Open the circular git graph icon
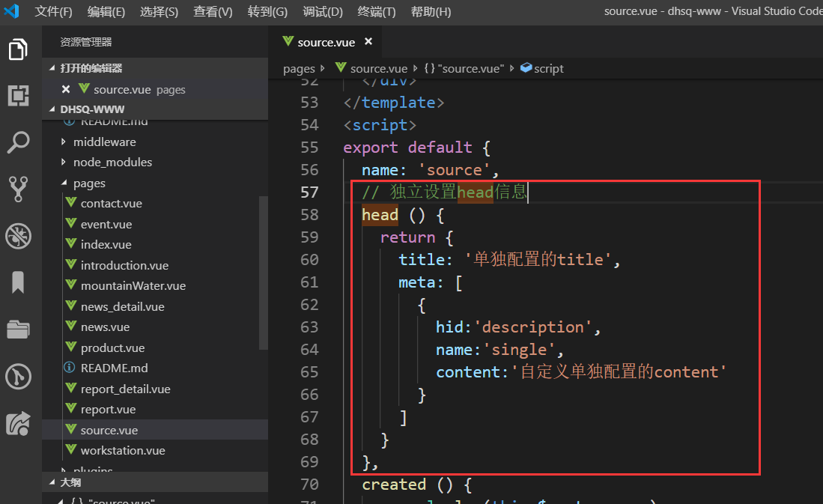823x504 pixels. (18, 377)
